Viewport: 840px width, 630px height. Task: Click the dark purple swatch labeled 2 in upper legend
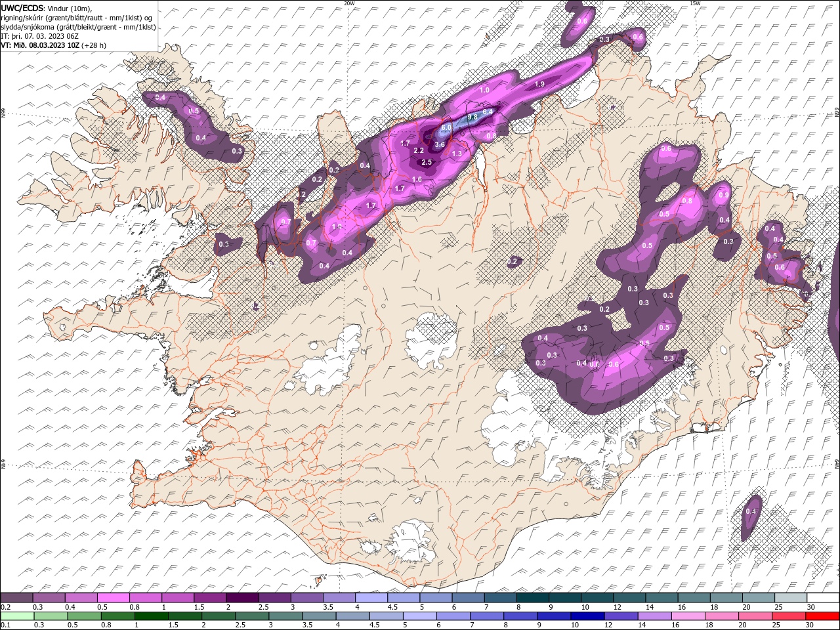[242, 597]
